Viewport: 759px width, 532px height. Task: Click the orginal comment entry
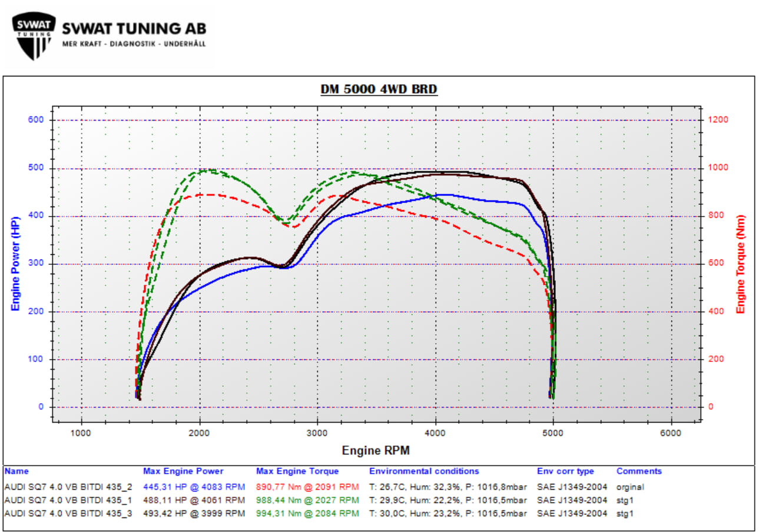point(631,487)
